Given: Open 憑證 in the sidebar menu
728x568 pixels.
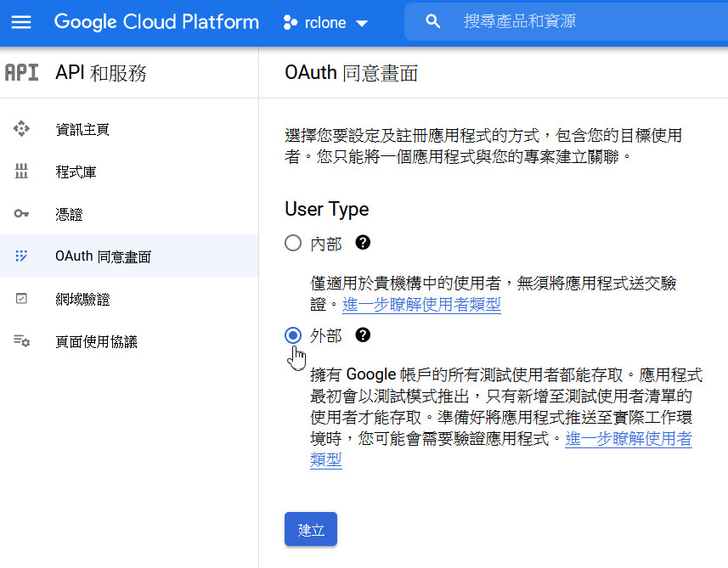Looking at the screenshot, I should tap(69, 215).
